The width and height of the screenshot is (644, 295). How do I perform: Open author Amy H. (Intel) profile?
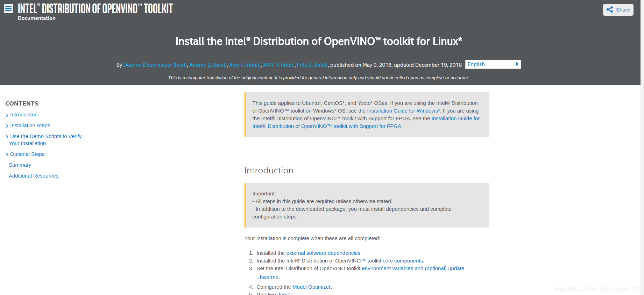click(x=245, y=65)
